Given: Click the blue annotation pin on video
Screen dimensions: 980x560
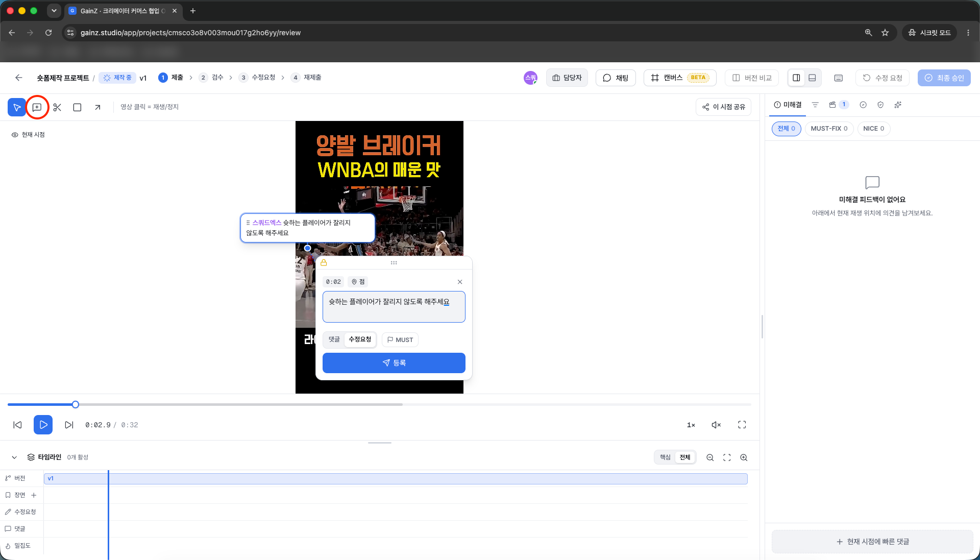Looking at the screenshot, I should click(307, 248).
